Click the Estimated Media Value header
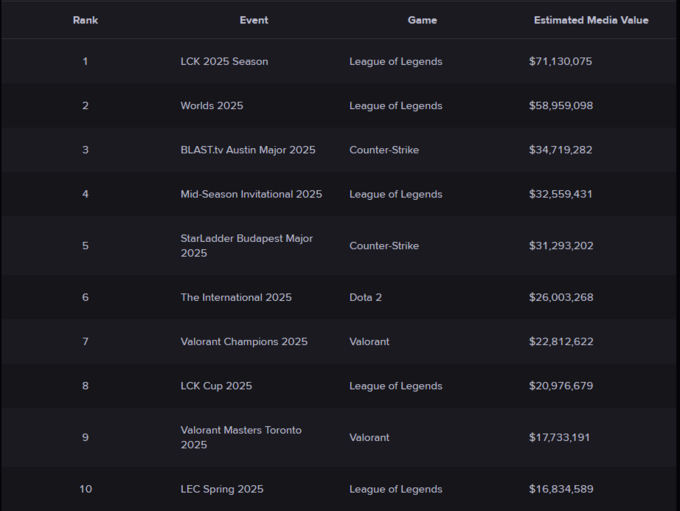The height and width of the screenshot is (511, 680). pos(590,20)
